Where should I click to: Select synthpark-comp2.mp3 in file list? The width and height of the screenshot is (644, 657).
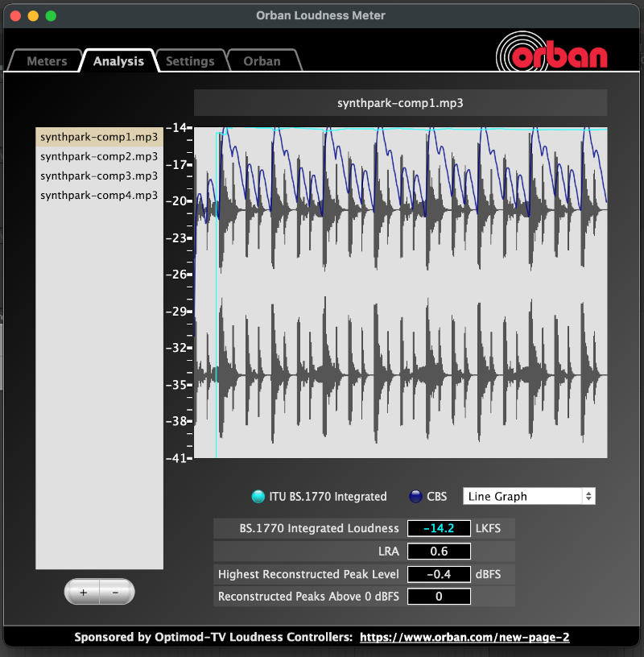[99, 156]
